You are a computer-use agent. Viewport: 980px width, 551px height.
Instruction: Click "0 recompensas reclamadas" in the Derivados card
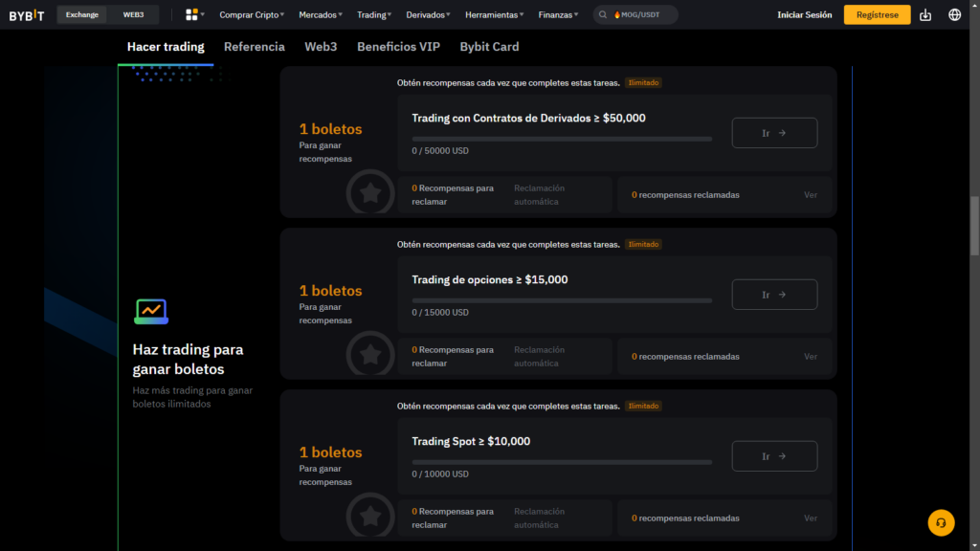pyautogui.click(x=685, y=195)
